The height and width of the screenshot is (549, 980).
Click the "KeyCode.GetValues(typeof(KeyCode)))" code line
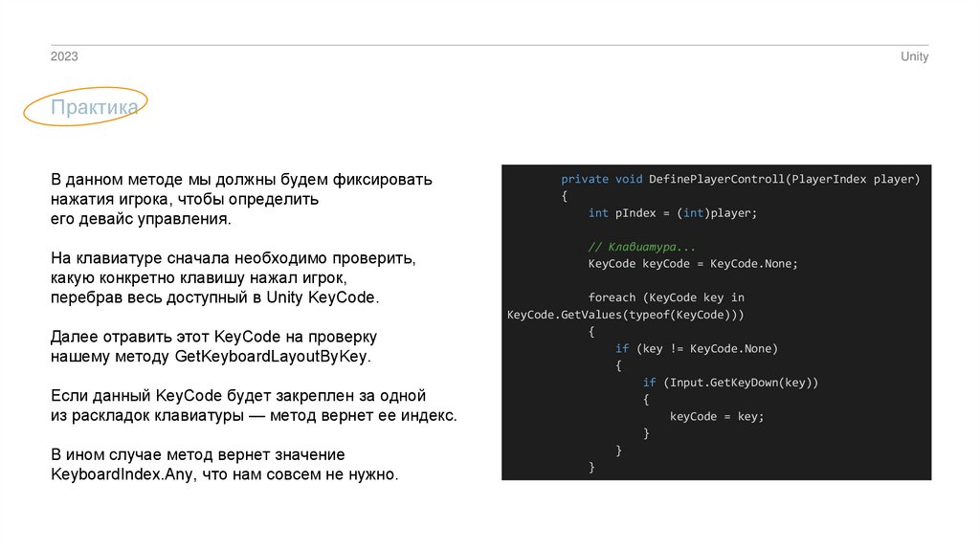[625, 315]
